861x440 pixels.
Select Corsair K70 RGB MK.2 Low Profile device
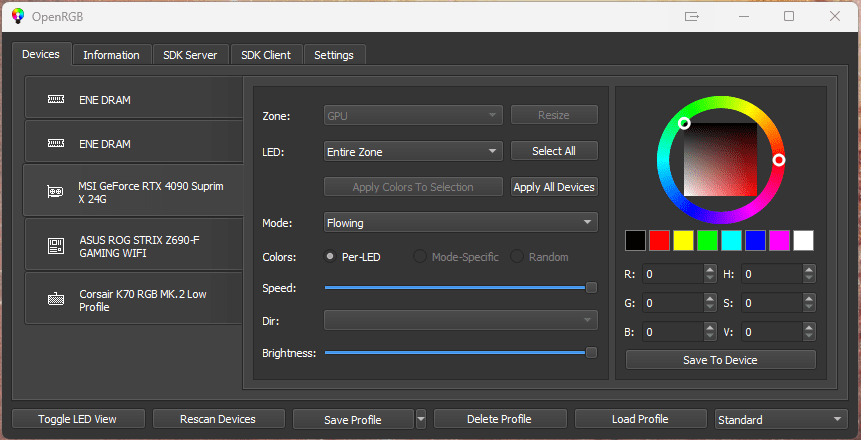(x=134, y=298)
